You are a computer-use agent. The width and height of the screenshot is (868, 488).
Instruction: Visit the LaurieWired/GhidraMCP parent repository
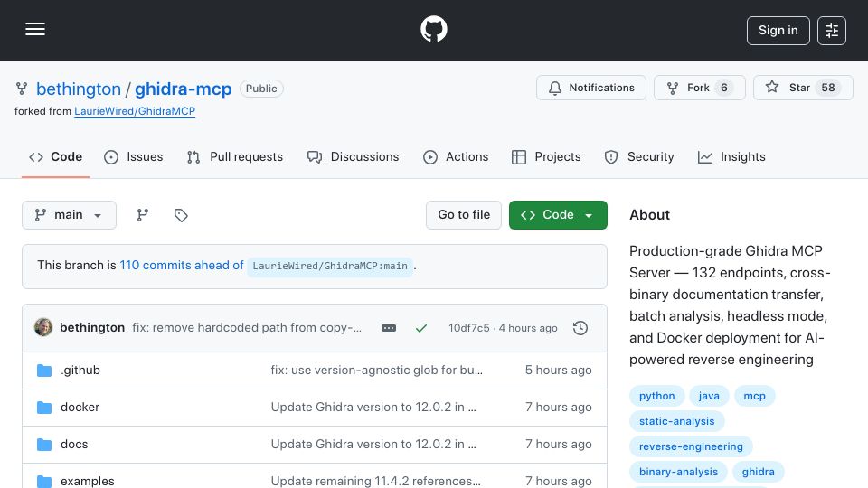click(x=135, y=111)
